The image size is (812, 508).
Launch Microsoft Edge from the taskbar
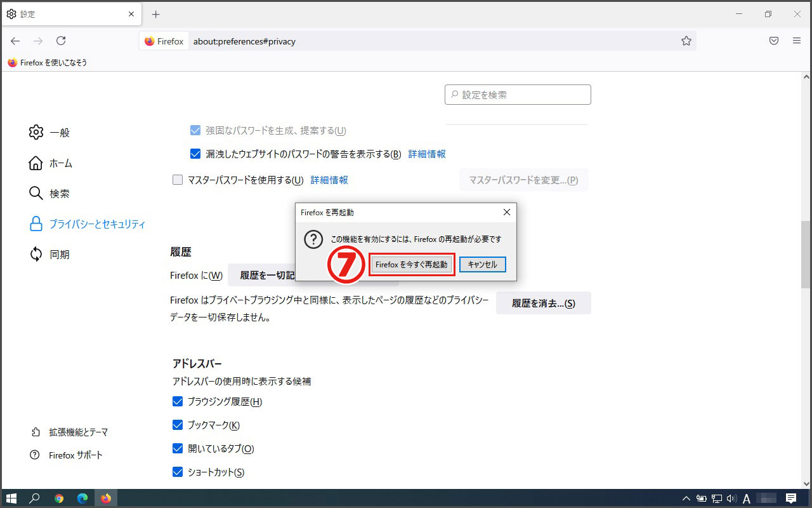pos(82,498)
